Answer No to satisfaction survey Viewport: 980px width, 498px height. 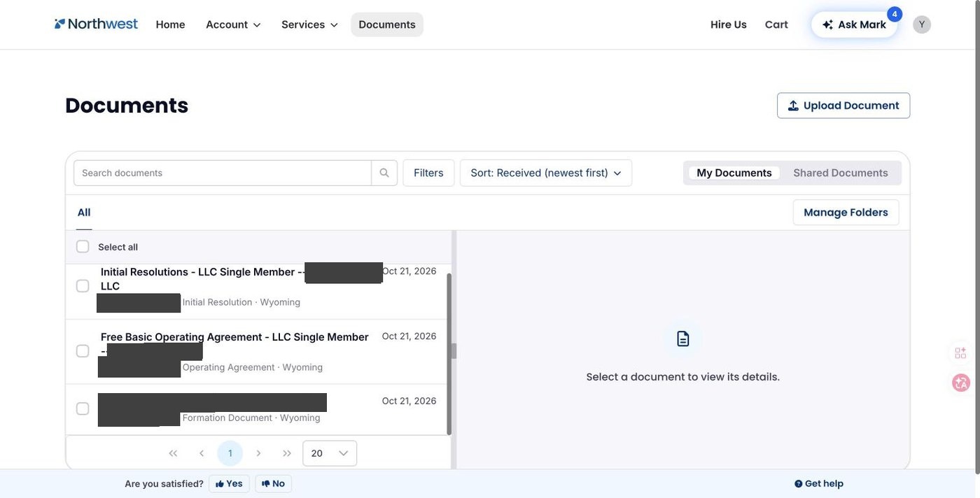[x=273, y=483]
